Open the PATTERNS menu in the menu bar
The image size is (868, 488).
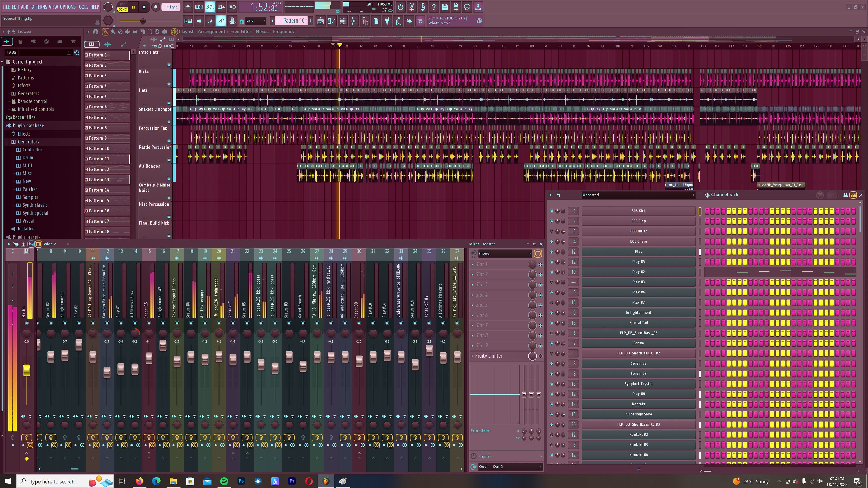tap(39, 7)
